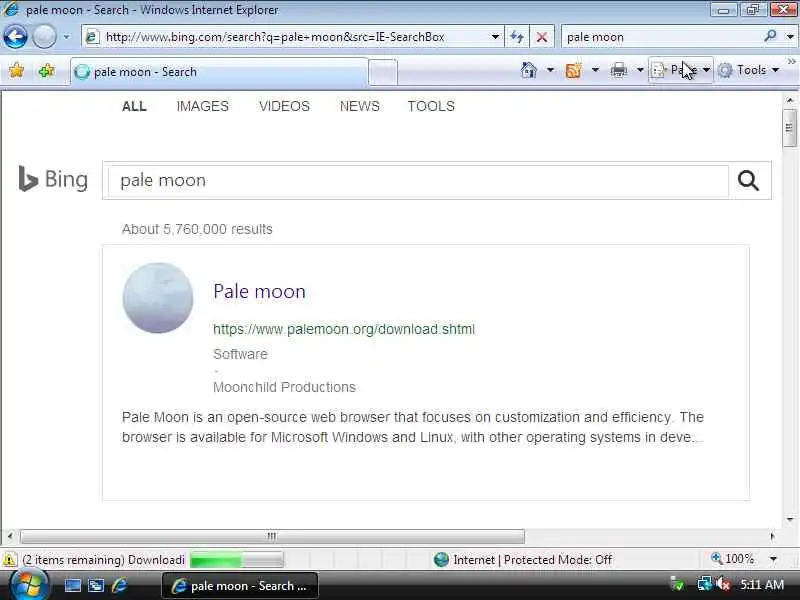Click the Refresh page icon
The width and height of the screenshot is (800, 600).
[517, 37]
